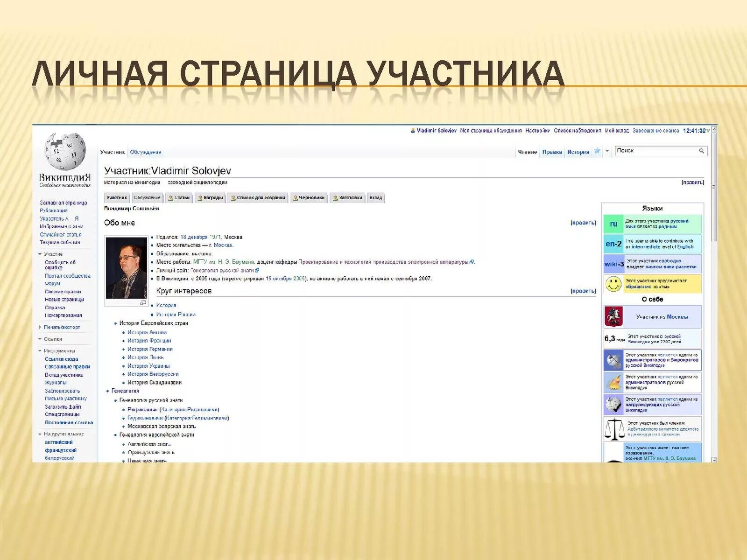Screen dimensions: 747x560
Task: Open Свежие правки in sidebar
Action: [63, 292]
